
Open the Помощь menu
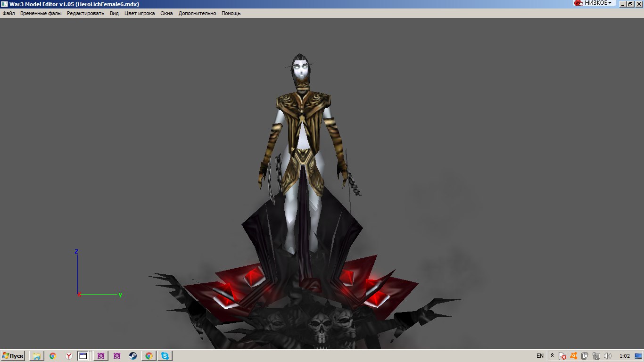coord(231,13)
